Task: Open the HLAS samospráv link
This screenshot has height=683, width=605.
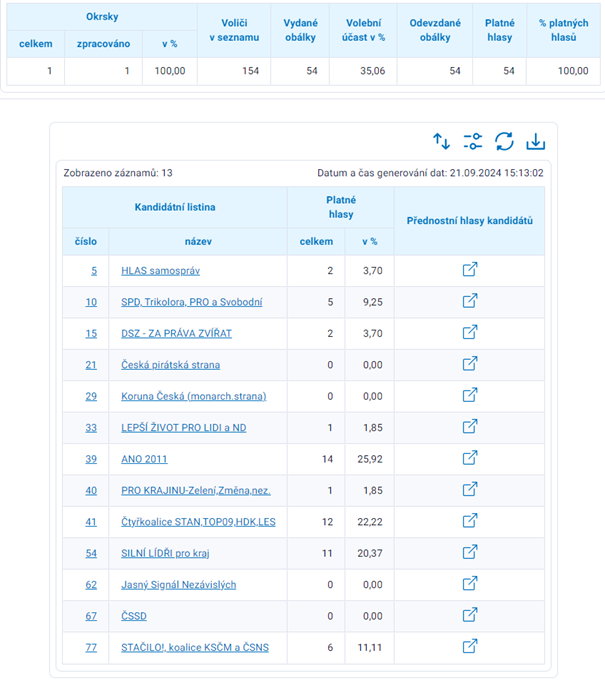Action: (160, 271)
